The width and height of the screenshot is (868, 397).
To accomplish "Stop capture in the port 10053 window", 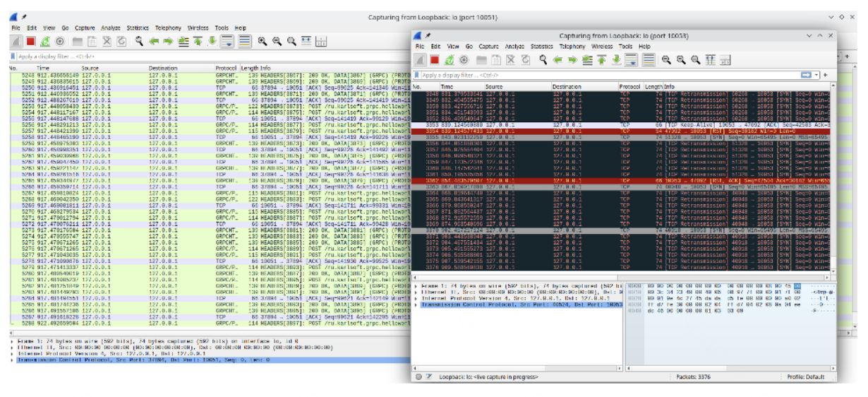I will (x=435, y=60).
